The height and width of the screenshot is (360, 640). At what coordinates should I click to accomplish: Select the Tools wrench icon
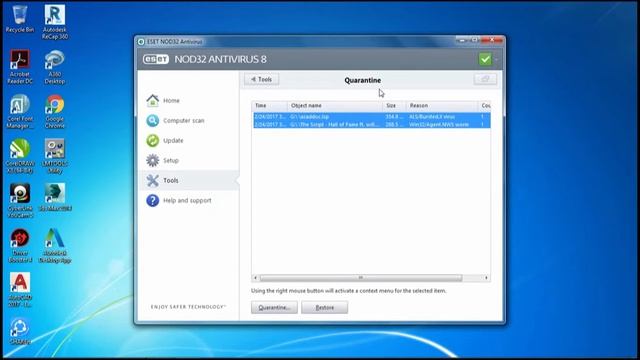coord(153,180)
